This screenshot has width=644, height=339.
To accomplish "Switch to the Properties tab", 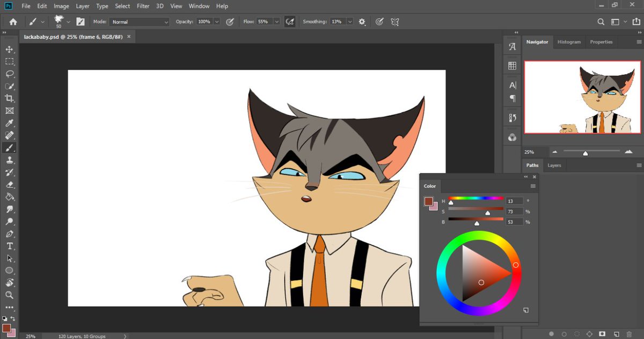I will pos(601,42).
